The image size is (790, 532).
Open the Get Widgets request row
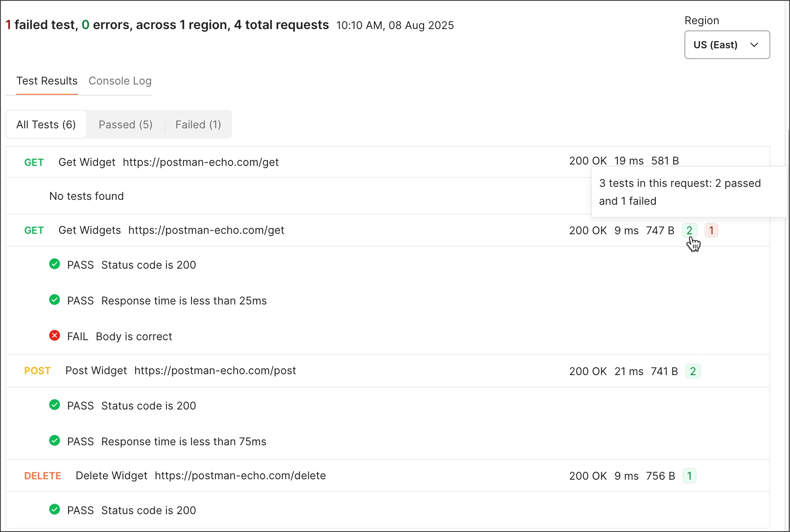click(x=388, y=230)
